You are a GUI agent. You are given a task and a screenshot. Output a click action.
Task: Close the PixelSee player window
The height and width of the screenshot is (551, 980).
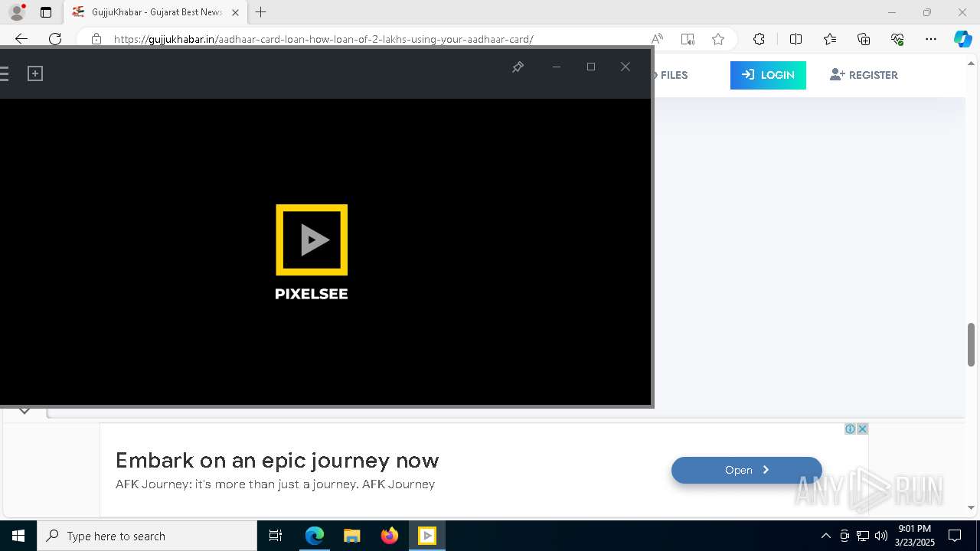(x=626, y=67)
